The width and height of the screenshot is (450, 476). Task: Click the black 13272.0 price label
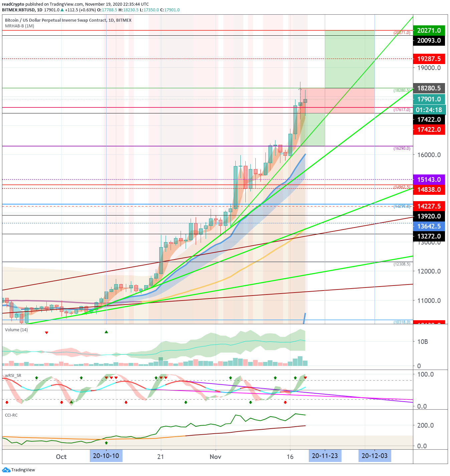click(429, 236)
